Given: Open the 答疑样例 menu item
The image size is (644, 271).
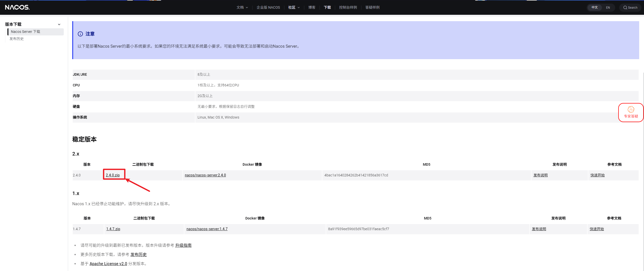Looking at the screenshot, I should (372, 7).
